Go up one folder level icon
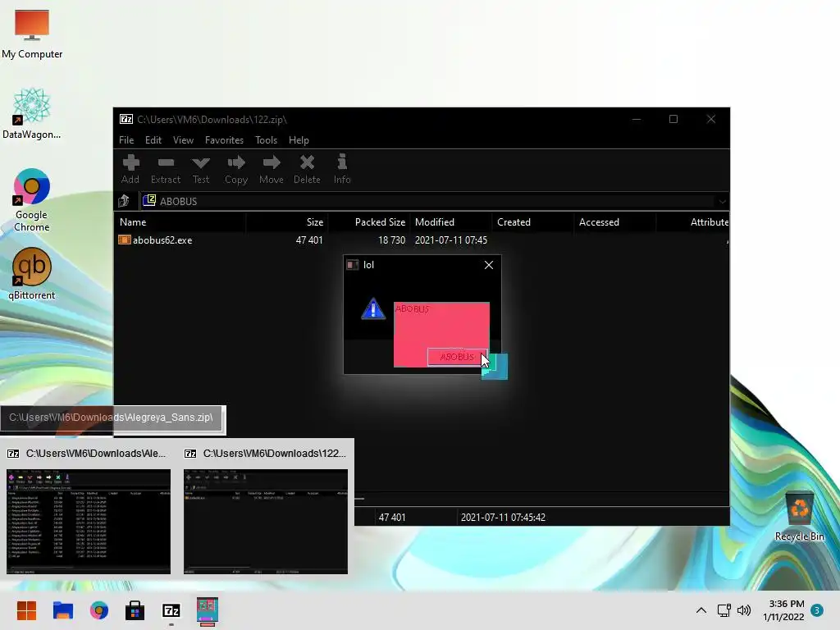Screen dimensions: 840x630 124,201
